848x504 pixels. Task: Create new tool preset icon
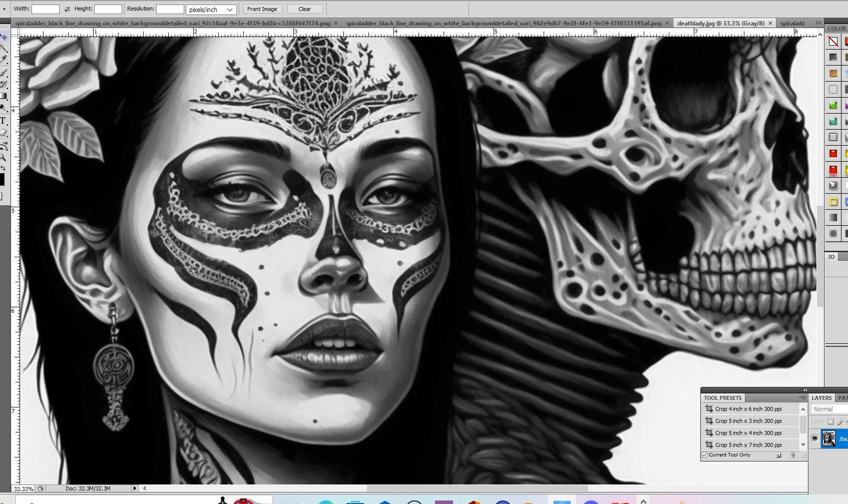click(778, 455)
